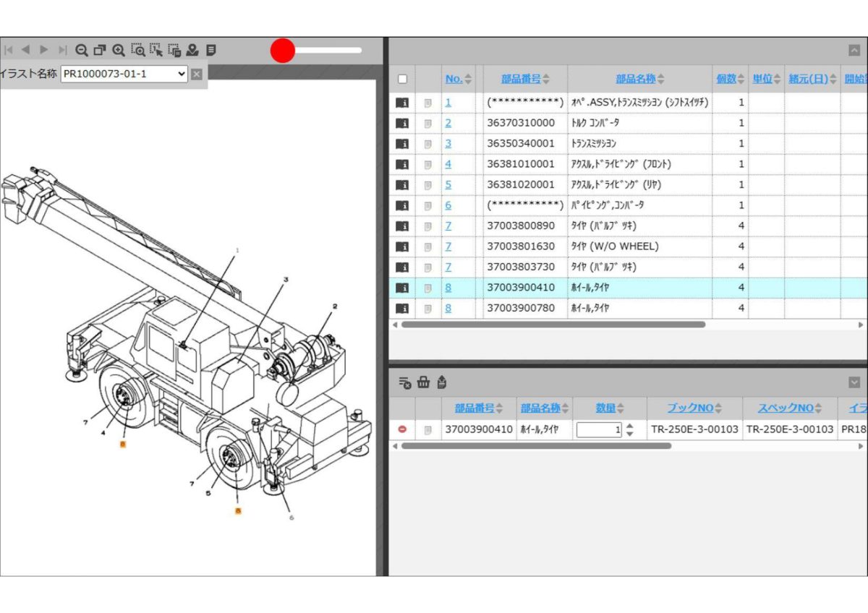Click note icon in 36381010001 row
Screen dimensions: 868x613
click(427, 165)
